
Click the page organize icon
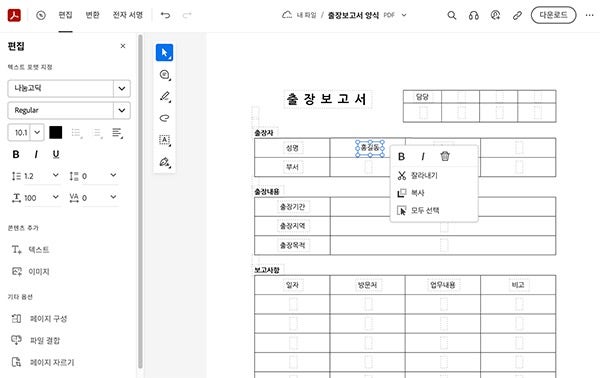(16, 319)
